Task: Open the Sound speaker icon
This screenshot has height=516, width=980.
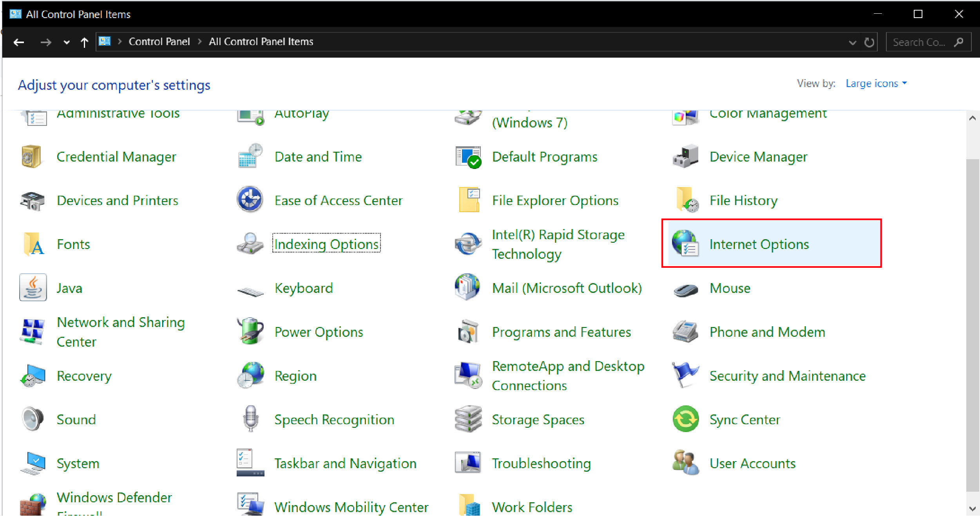Action: [x=33, y=419]
